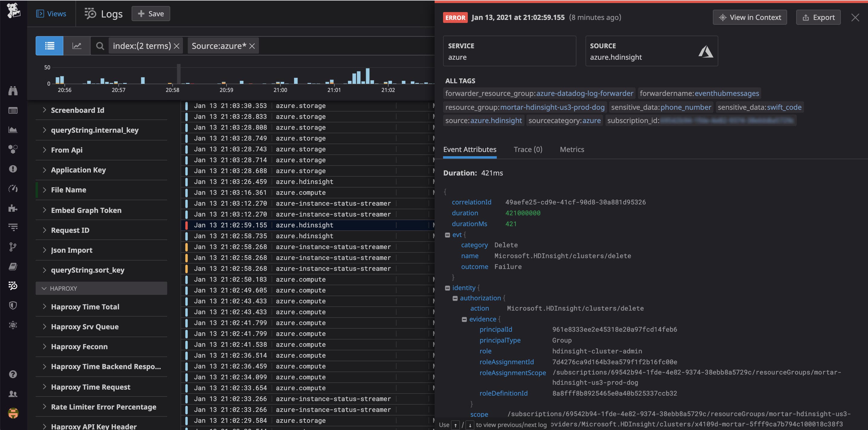Expand the File Name facet
Screen dimensions: 868x430
point(44,190)
